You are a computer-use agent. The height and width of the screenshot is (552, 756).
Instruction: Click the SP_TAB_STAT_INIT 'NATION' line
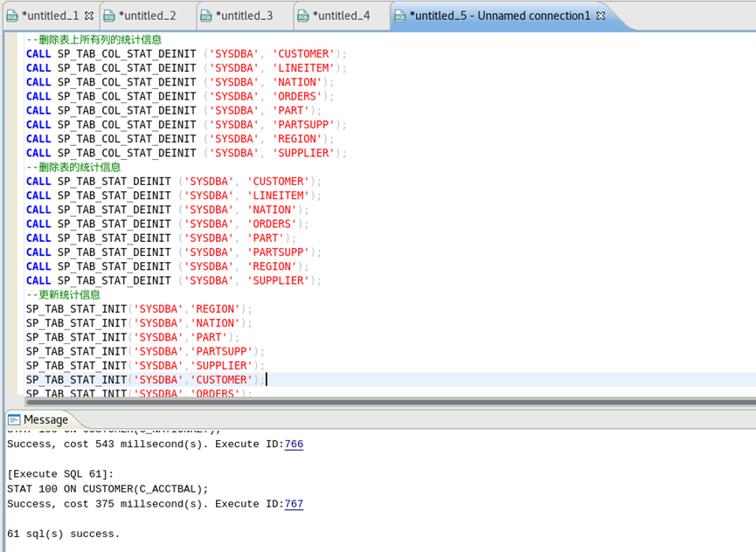(x=139, y=323)
